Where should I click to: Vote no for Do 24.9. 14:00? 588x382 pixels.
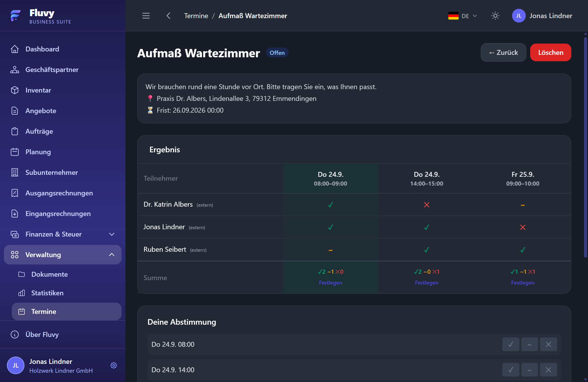click(x=548, y=370)
